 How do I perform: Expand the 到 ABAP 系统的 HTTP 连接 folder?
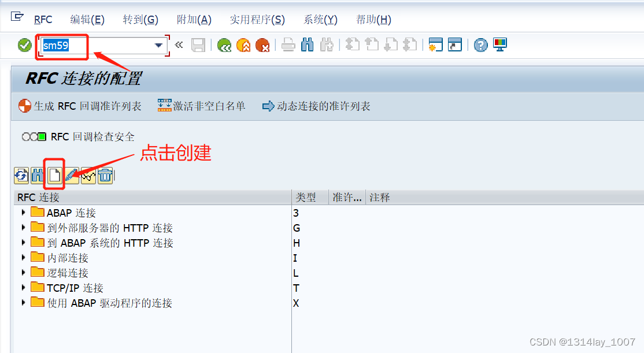point(23,243)
